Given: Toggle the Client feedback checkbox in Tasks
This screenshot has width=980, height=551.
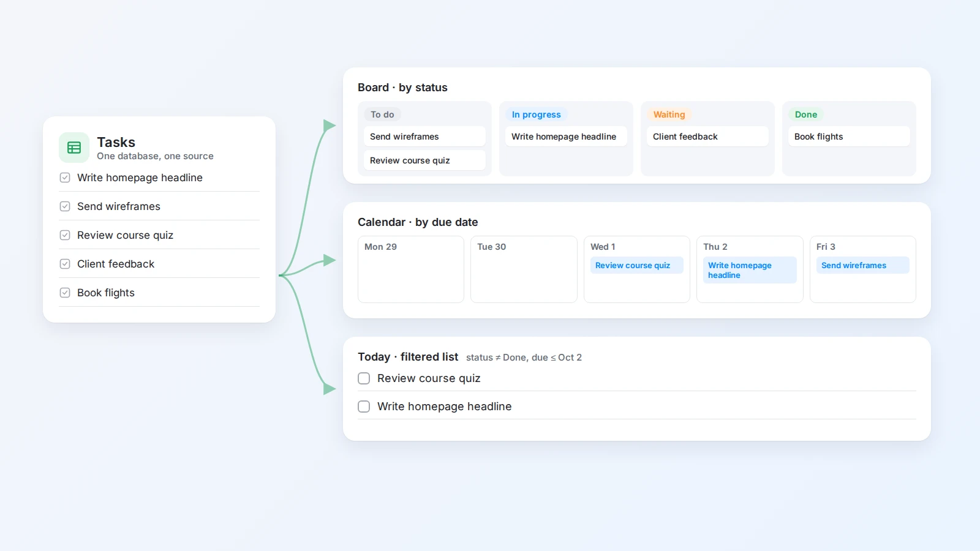Looking at the screenshot, I should tap(65, 264).
